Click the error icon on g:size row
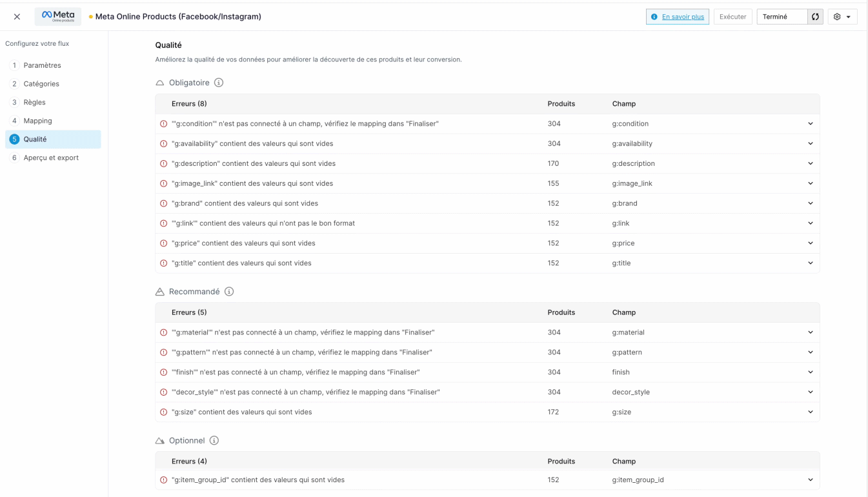This screenshot has width=868, height=497. pyautogui.click(x=163, y=412)
